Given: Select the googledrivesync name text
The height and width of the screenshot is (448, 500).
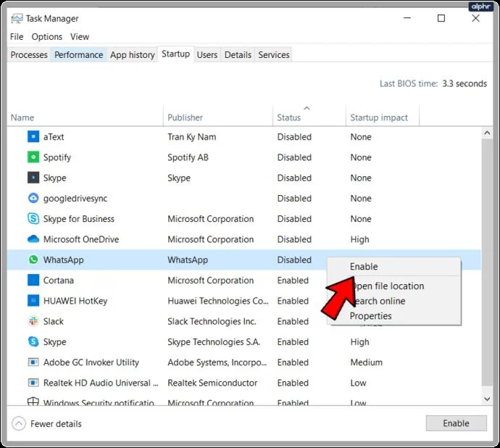Looking at the screenshot, I should pyautogui.click(x=75, y=199).
